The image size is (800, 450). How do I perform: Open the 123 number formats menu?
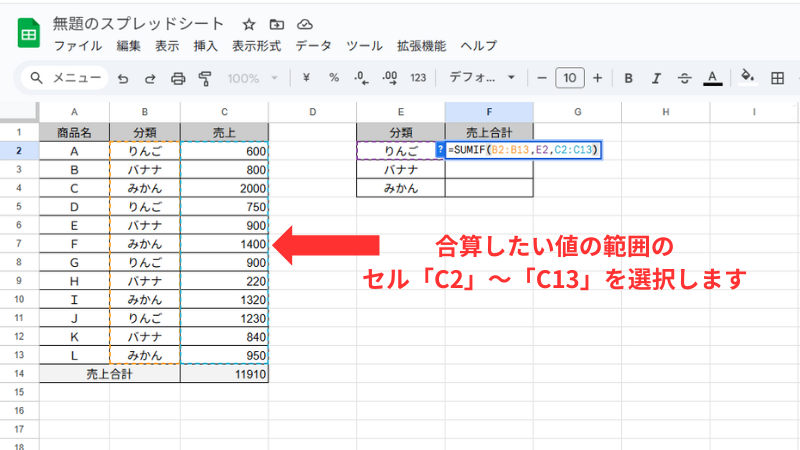pos(418,78)
